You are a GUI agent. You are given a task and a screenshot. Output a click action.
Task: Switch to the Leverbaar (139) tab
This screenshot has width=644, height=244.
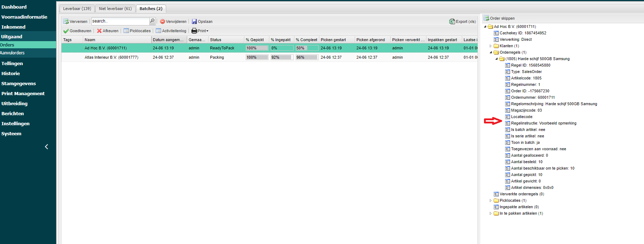(x=77, y=9)
